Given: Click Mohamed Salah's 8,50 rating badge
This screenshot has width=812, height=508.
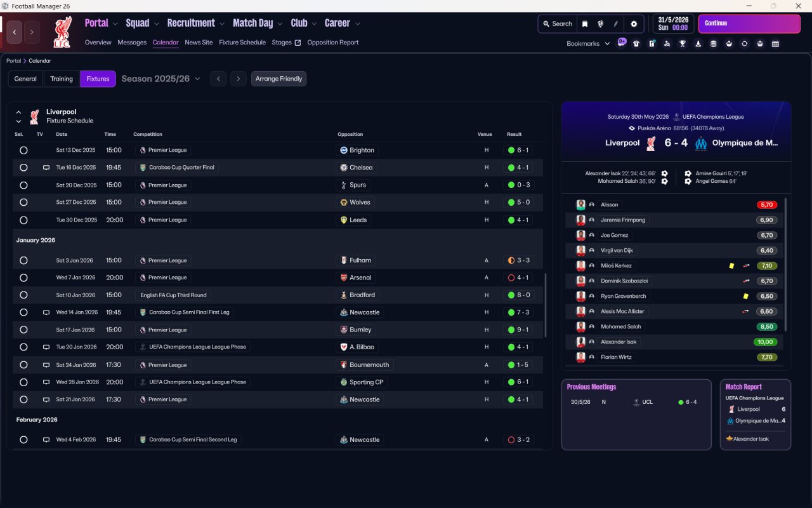Looking at the screenshot, I should pos(767,326).
